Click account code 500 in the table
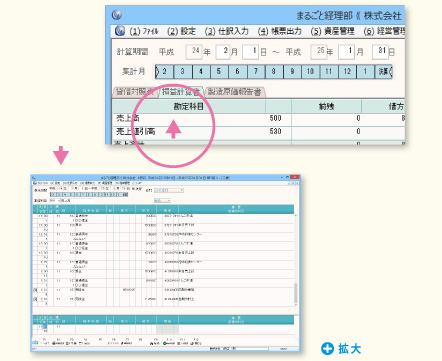 pos(275,118)
